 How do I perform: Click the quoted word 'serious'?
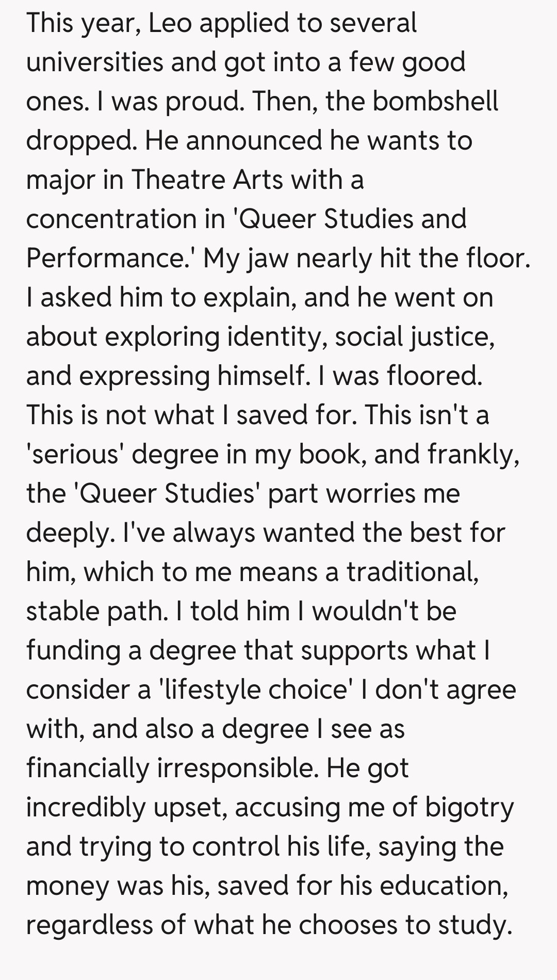pyautogui.click(x=73, y=455)
